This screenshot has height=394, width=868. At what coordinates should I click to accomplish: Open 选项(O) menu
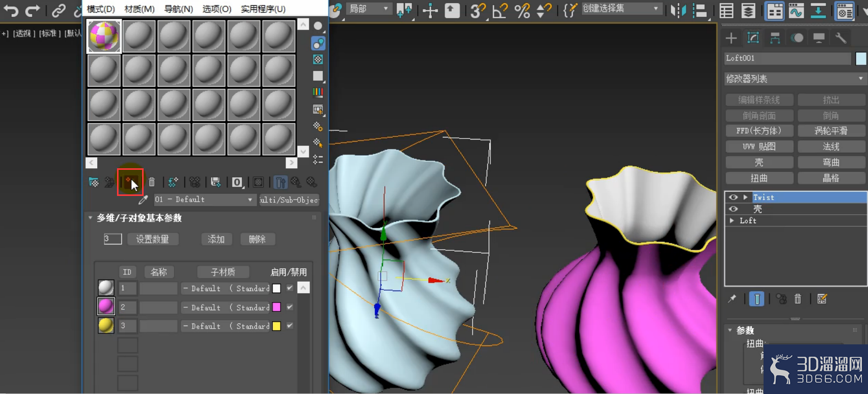(217, 9)
